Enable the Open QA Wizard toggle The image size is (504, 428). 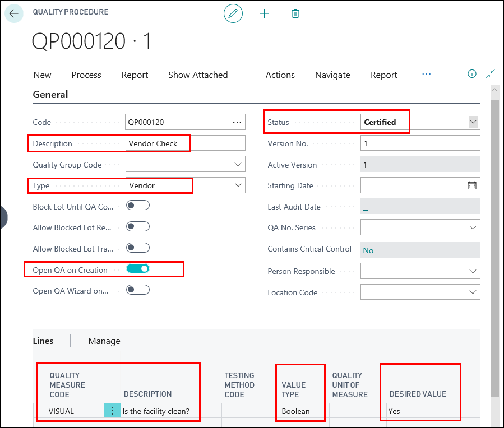pyautogui.click(x=138, y=290)
